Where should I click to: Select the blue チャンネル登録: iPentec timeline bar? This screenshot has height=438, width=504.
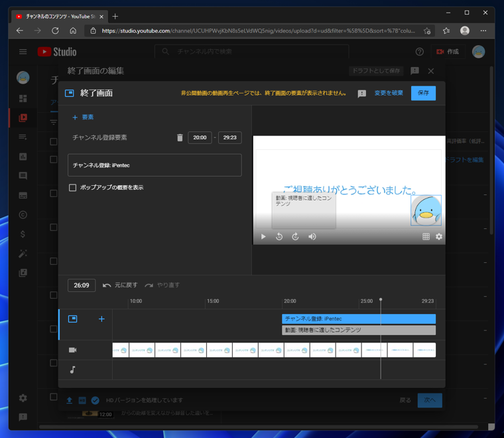(359, 319)
